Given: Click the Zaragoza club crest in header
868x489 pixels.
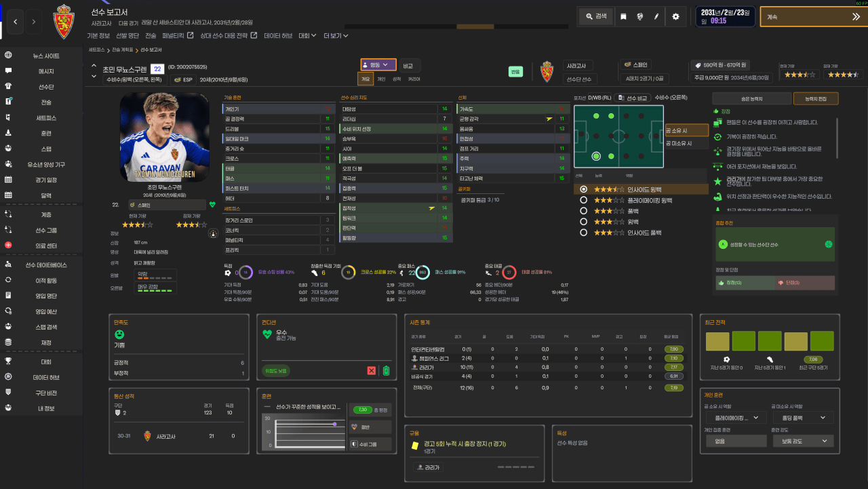Looking at the screenshot, I should pyautogui.click(x=64, y=22).
